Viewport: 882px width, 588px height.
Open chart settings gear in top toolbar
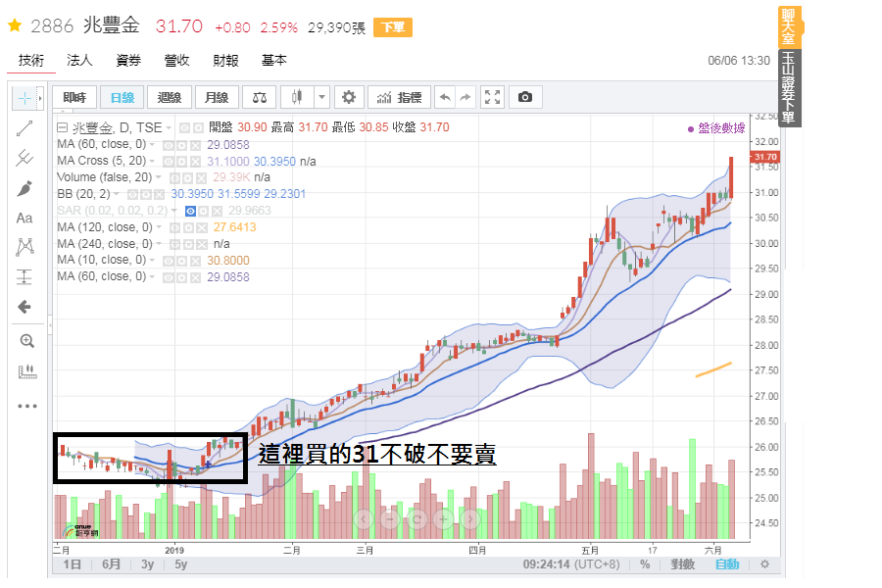coord(349,97)
